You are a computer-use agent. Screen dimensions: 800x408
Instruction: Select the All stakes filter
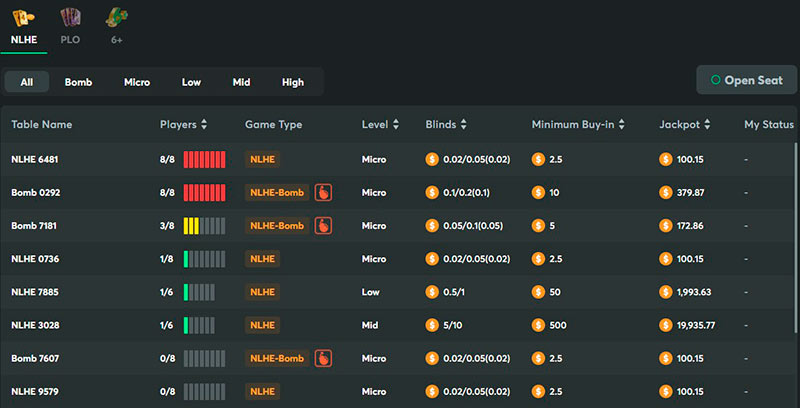coord(27,82)
